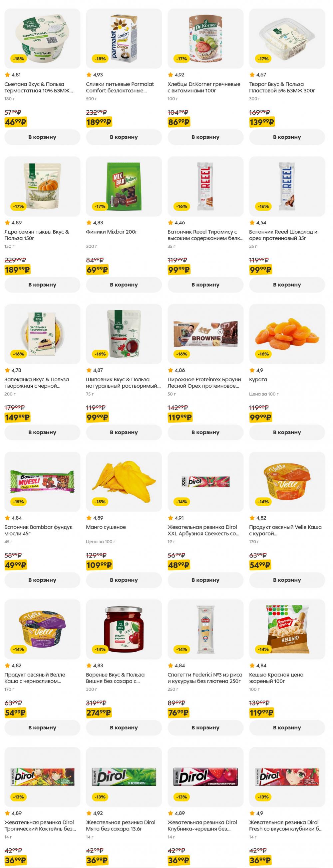The image size is (333, 868).
Task: Click the -16% badge on Запеканка творожная
Action: click(x=19, y=354)
